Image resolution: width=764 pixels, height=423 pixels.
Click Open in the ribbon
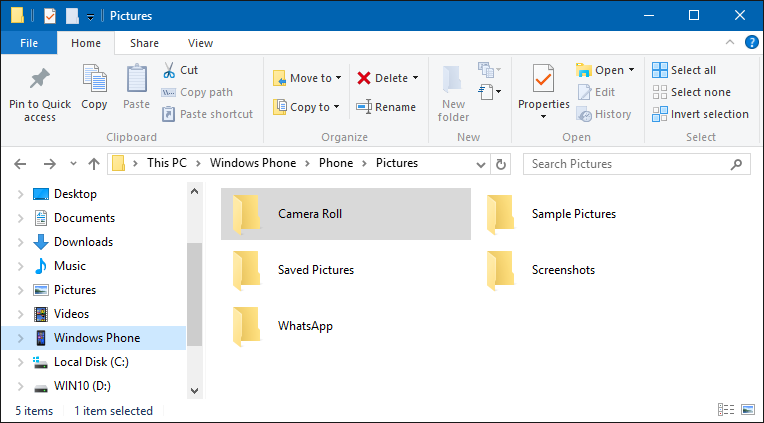coord(600,70)
